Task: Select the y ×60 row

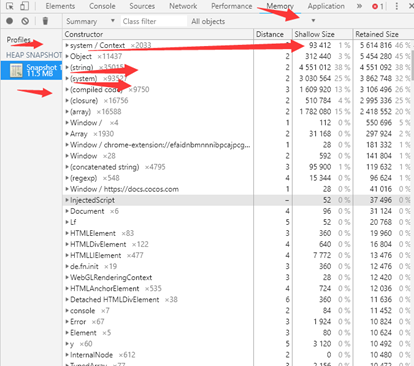Action: click(237, 343)
